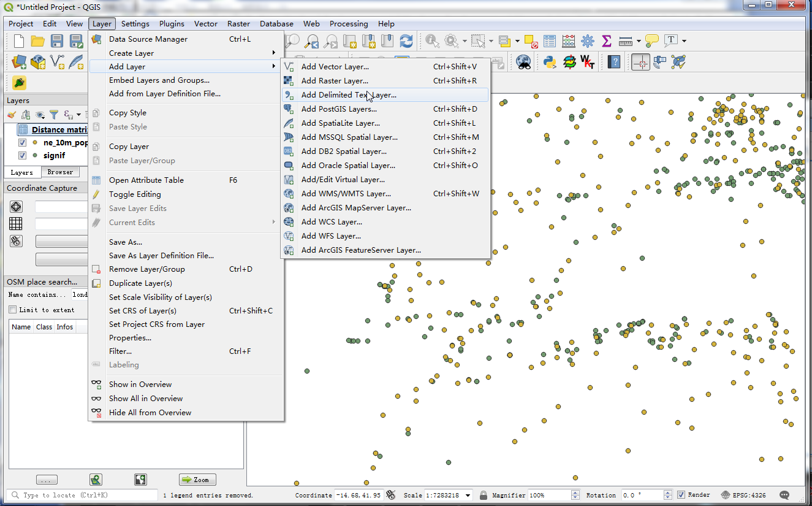Screen dimensions: 812x506
Task: Open Attribute Table toolbar icon
Action: coord(550,41)
